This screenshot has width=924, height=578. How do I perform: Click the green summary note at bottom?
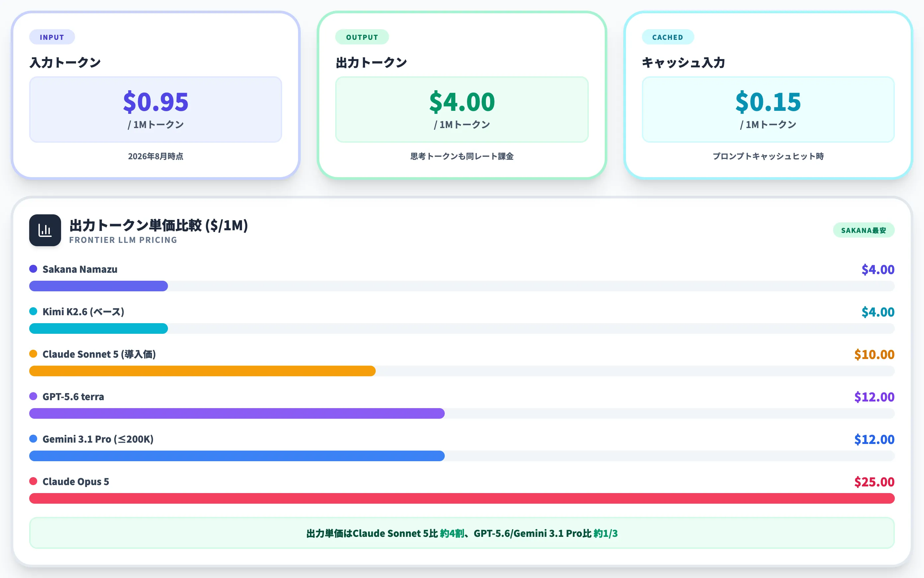pos(462,533)
